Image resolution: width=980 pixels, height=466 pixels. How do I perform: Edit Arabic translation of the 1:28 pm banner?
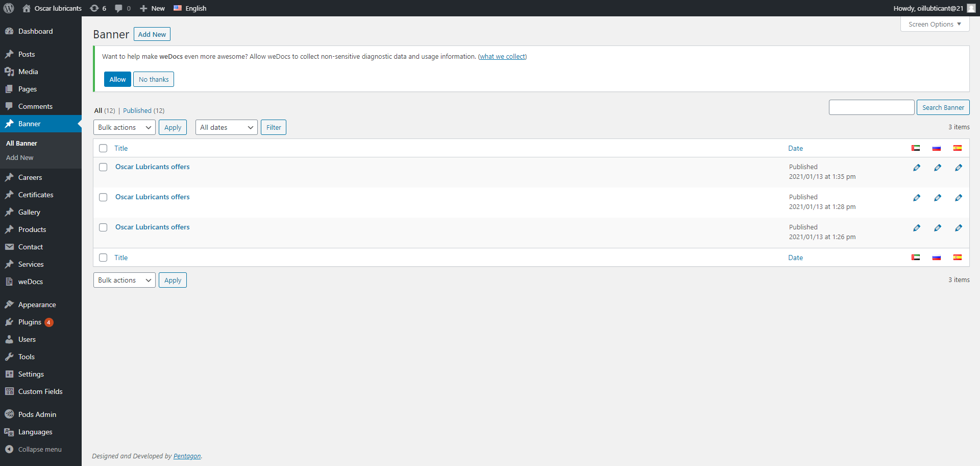pyautogui.click(x=917, y=198)
